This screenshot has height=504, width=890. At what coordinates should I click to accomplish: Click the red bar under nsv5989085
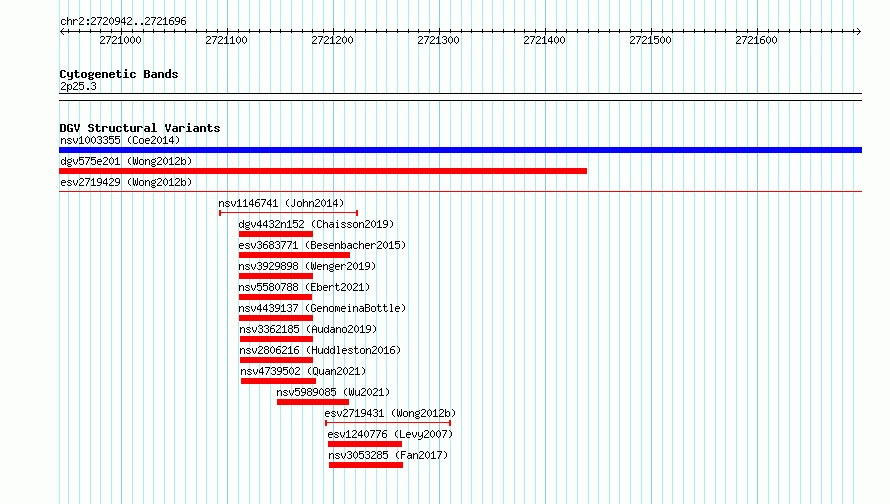pyautogui.click(x=313, y=402)
